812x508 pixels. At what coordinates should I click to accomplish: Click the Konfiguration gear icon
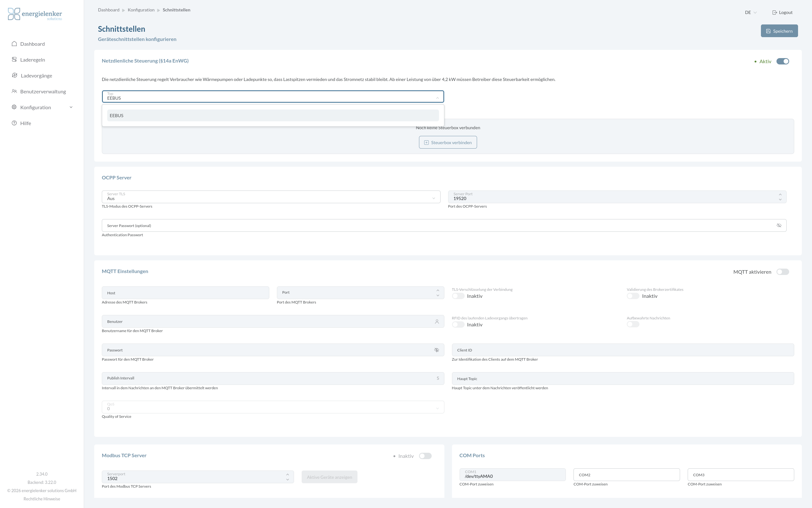[x=14, y=107]
